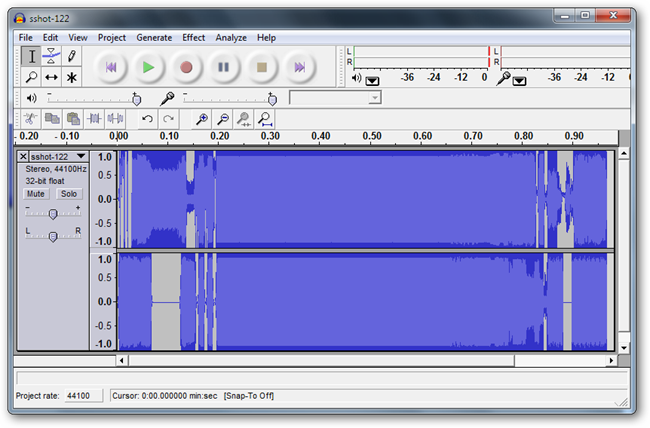Click the 32-bit float track info

45,181
